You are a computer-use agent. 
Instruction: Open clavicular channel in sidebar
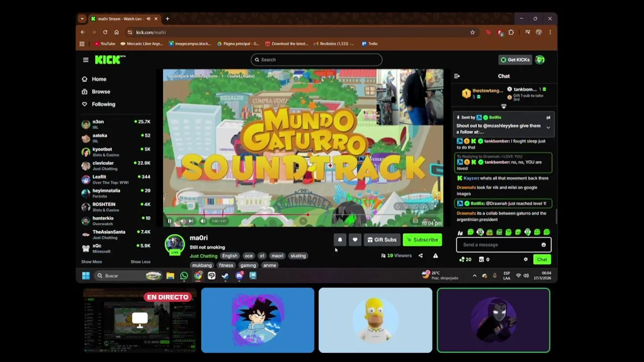tap(116, 165)
